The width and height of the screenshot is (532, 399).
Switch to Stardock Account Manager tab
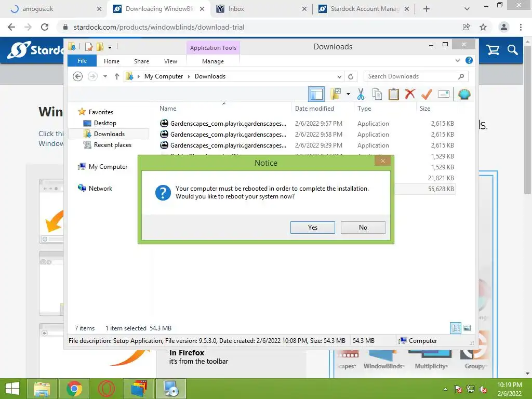point(364,9)
